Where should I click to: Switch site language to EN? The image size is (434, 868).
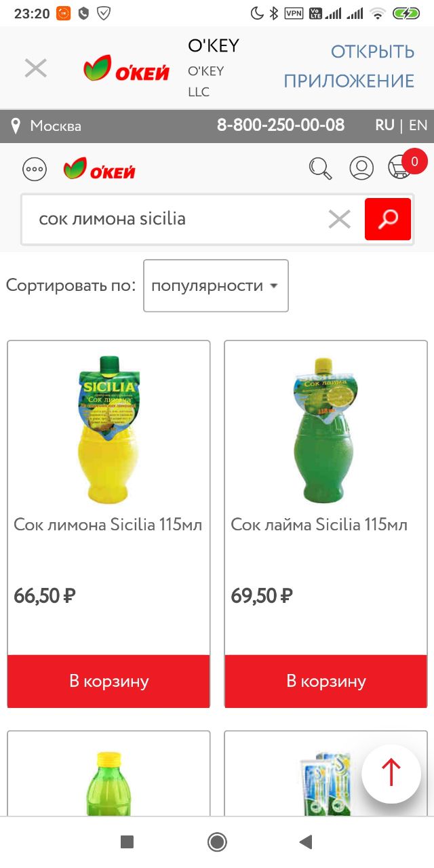(x=418, y=125)
